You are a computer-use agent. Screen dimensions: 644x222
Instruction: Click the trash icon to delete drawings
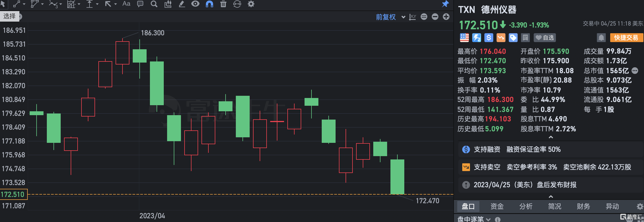[223, 4]
